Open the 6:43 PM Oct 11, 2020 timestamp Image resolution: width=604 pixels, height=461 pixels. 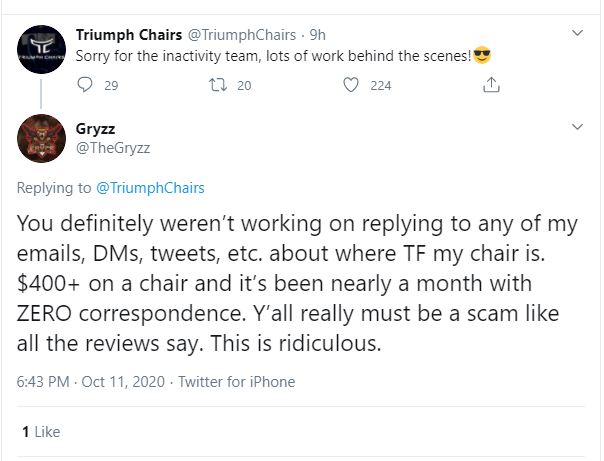click(x=91, y=382)
